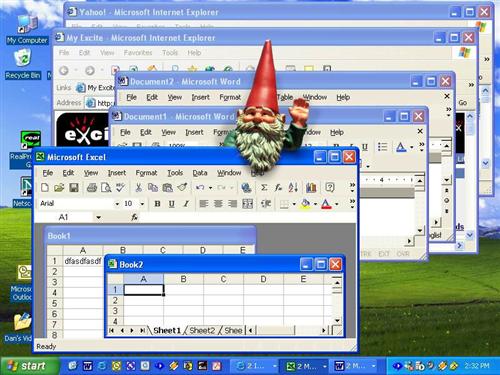Screen dimensions: 500x375
Task: Apply Font Color A in Word Document1
Action: (x=401, y=147)
